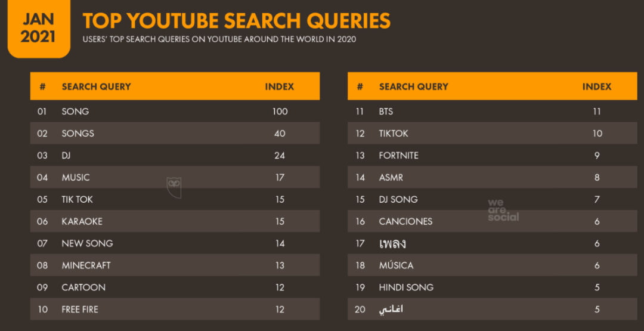644x331 pixels.
Task: Select the JAN 2021 date badge
Action: pos(39,29)
